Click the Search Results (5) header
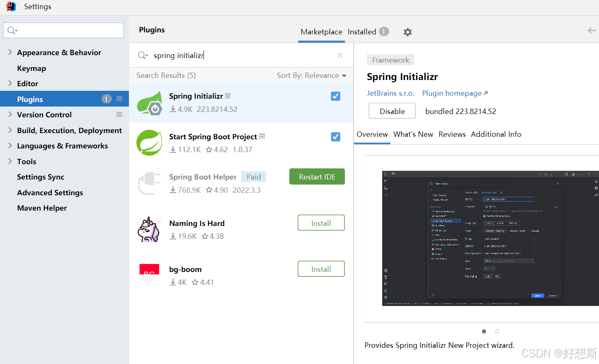This screenshot has width=599, height=364. click(x=166, y=75)
